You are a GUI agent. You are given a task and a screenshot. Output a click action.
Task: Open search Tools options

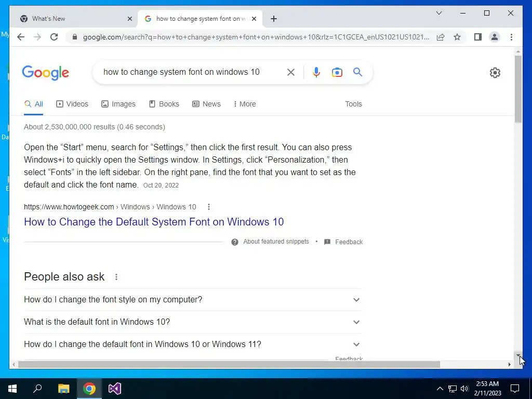point(353,104)
